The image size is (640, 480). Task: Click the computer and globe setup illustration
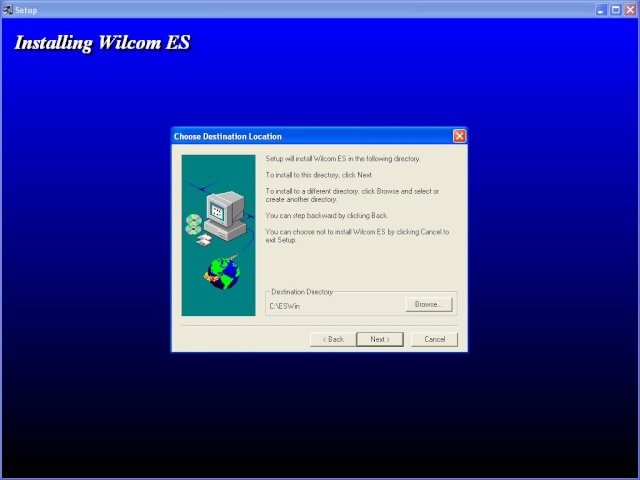coord(218,235)
